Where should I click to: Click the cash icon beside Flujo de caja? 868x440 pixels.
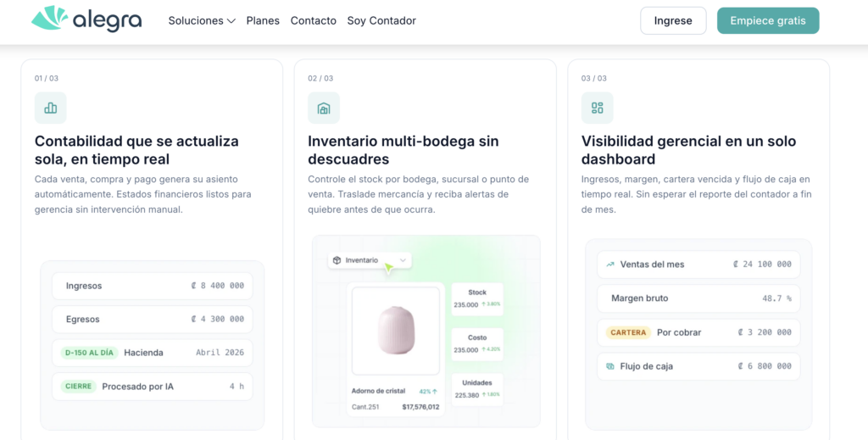pos(610,366)
